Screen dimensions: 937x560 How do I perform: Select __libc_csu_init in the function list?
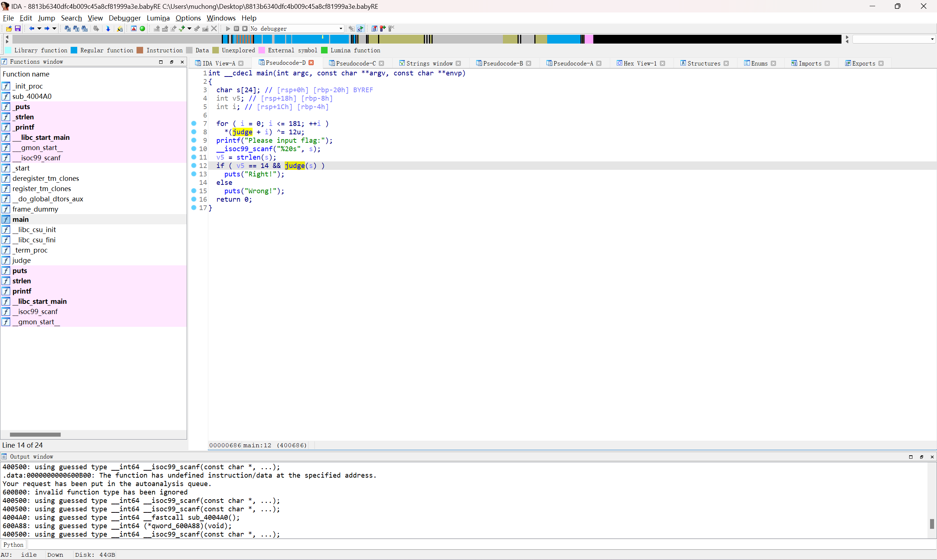94,229
